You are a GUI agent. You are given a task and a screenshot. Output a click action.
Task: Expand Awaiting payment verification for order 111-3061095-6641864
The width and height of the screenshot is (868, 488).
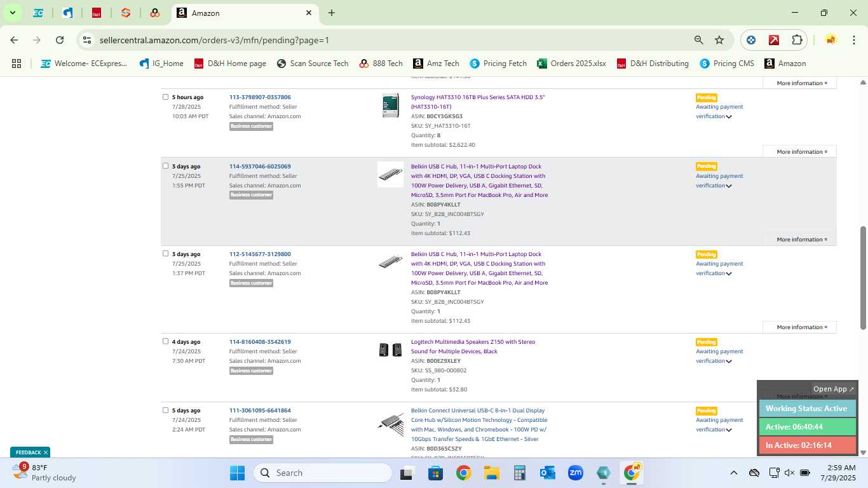coord(719,425)
